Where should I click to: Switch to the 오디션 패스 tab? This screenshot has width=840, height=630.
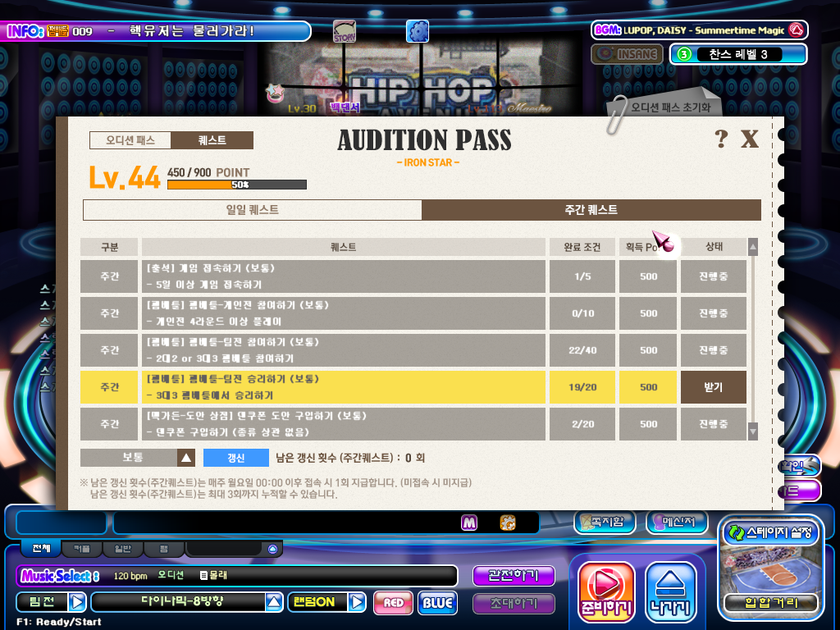(x=130, y=140)
